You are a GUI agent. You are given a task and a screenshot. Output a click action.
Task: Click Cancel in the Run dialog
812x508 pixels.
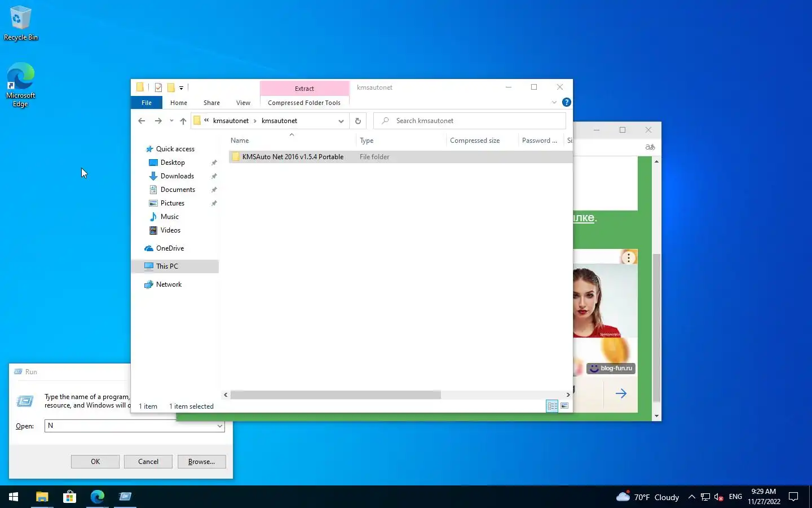pyautogui.click(x=148, y=462)
